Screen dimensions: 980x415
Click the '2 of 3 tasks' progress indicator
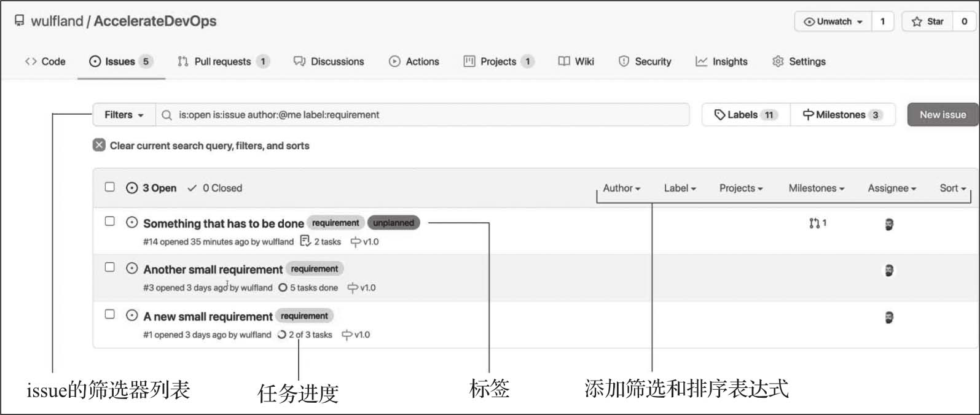305,335
